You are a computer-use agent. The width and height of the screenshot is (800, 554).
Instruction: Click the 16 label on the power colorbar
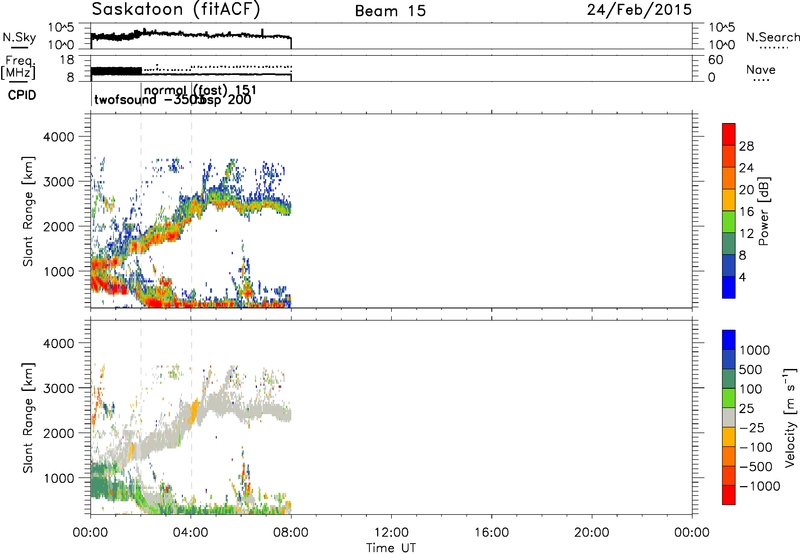[746, 212]
